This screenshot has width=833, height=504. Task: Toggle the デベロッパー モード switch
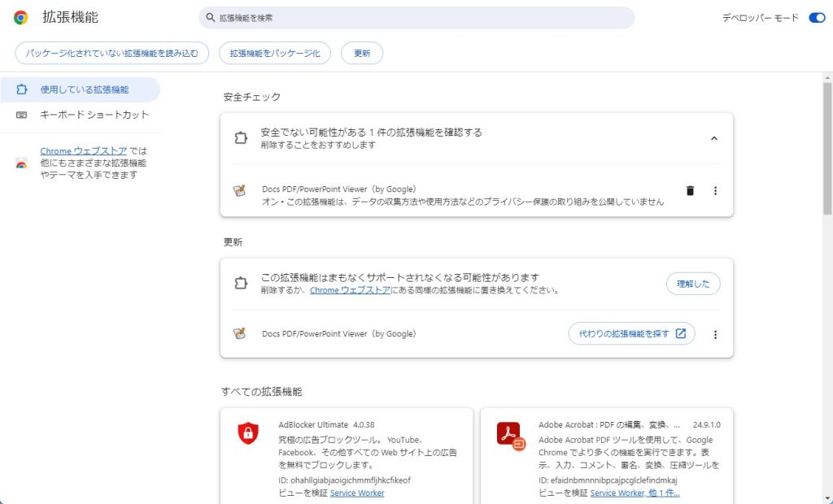pyautogui.click(x=817, y=18)
